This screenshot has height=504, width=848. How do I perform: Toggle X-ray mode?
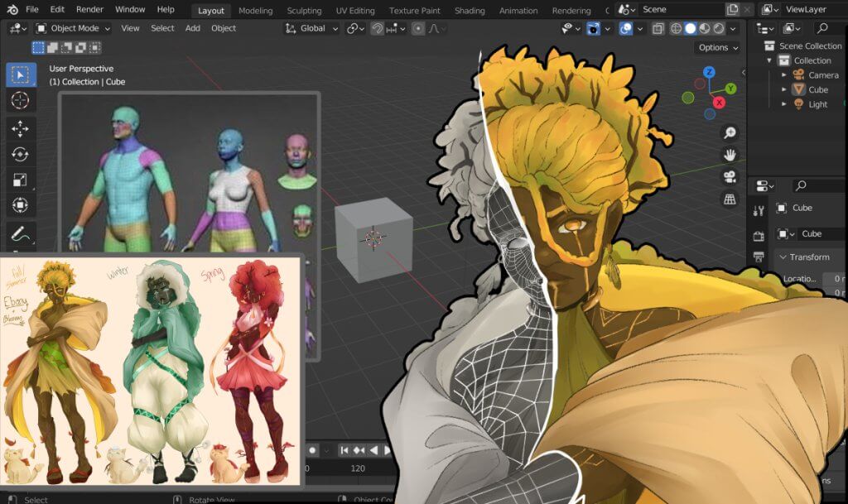(658, 29)
